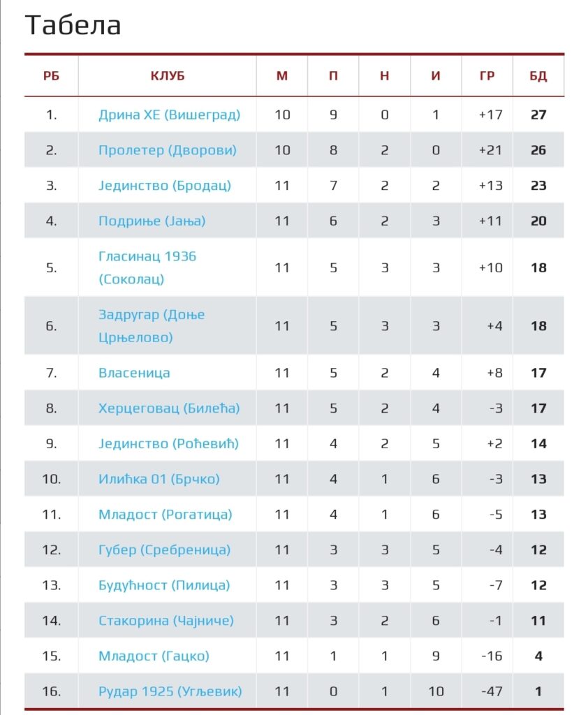Screen dimensions: 588x715
Task: Open the Власеница club link
Action: [134, 373]
